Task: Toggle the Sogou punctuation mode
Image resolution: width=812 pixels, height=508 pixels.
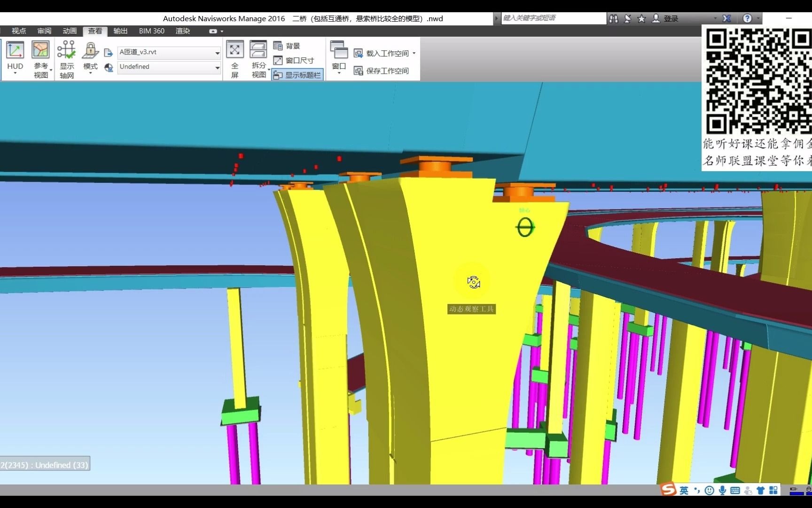Action: pyautogui.click(x=697, y=491)
